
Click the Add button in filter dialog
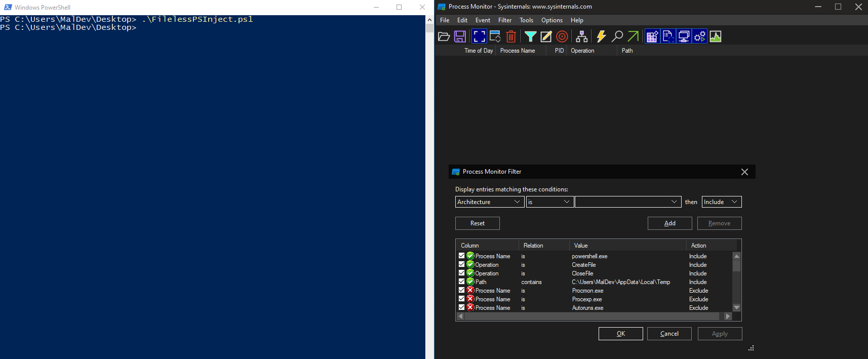point(669,223)
